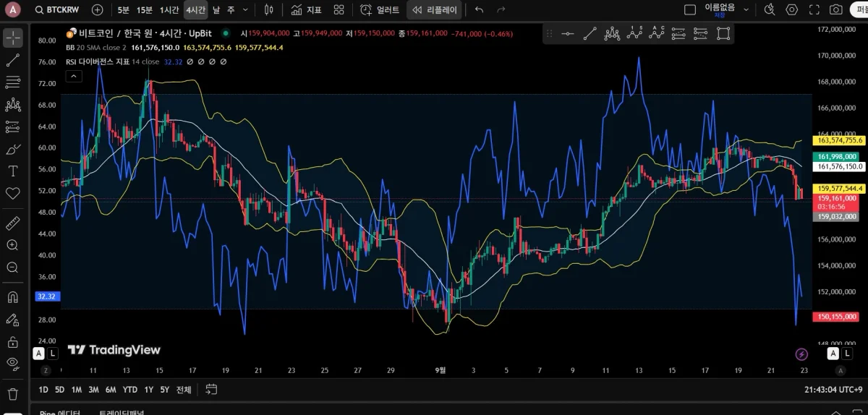Take a chart snapshot with camera icon
This screenshot has height=415, width=868.
click(835, 10)
